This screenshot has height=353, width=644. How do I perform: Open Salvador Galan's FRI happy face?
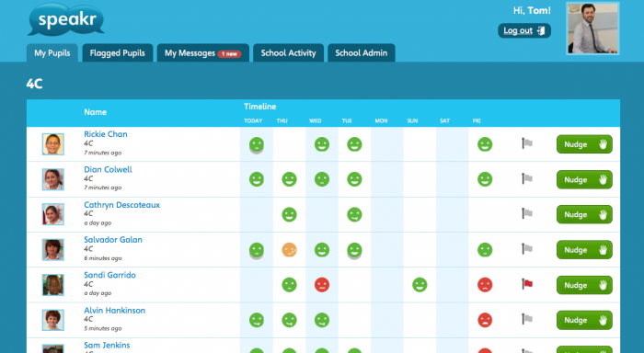[x=485, y=250]
